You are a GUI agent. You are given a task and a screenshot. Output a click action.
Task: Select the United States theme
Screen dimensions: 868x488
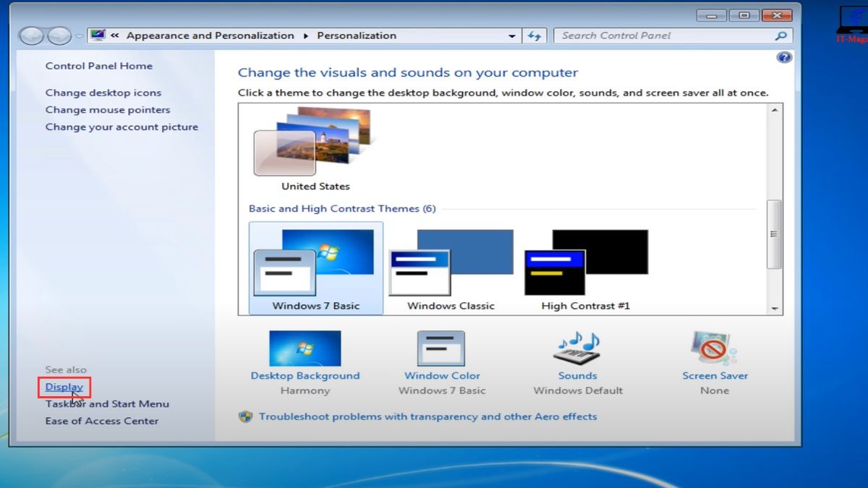pos(315,150)
